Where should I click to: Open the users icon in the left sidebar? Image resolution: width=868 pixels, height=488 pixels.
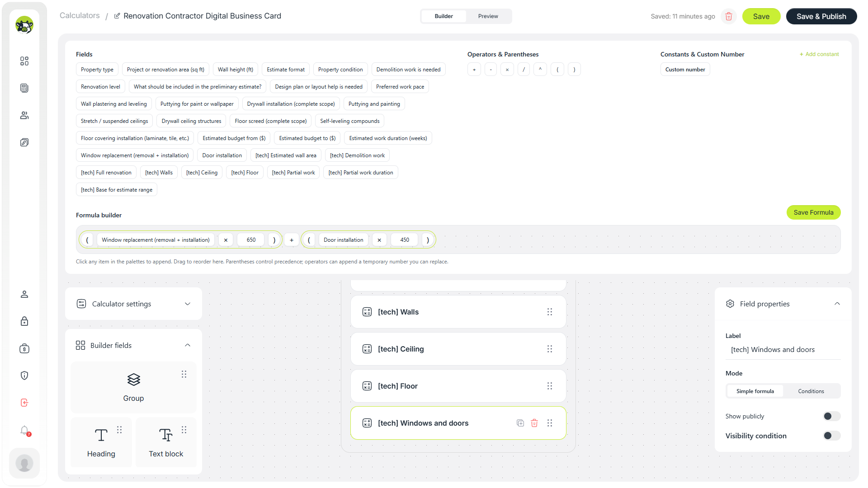point(24,115)
